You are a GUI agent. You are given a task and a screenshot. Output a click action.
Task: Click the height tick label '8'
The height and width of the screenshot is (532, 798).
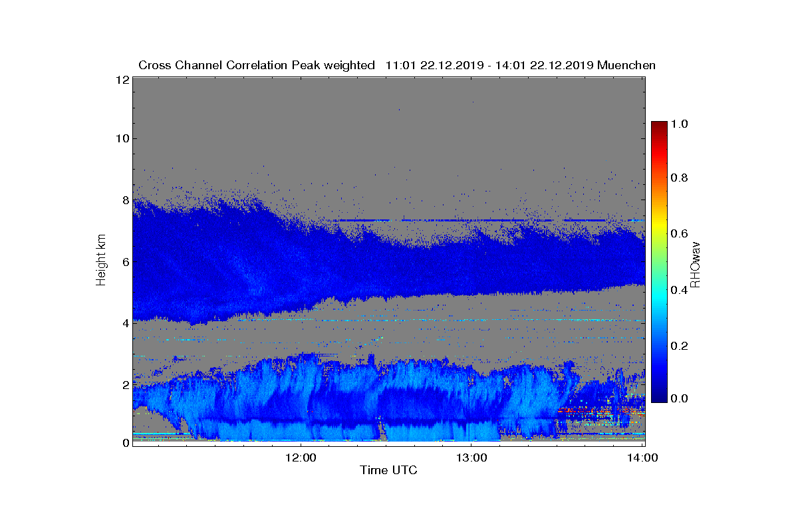coord(124,200)
